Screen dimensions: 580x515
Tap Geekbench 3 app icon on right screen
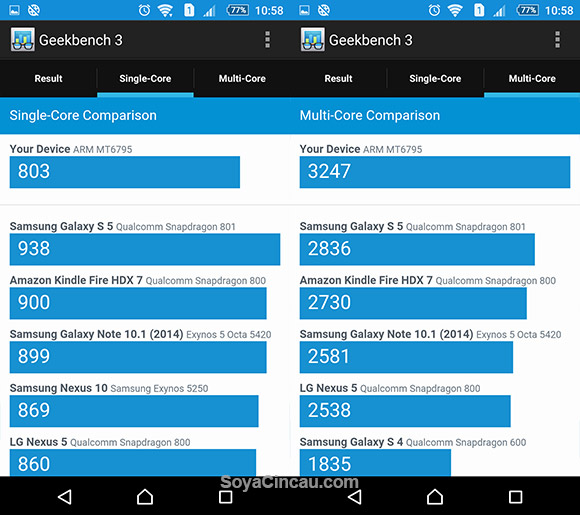click(x=313, y=39)
